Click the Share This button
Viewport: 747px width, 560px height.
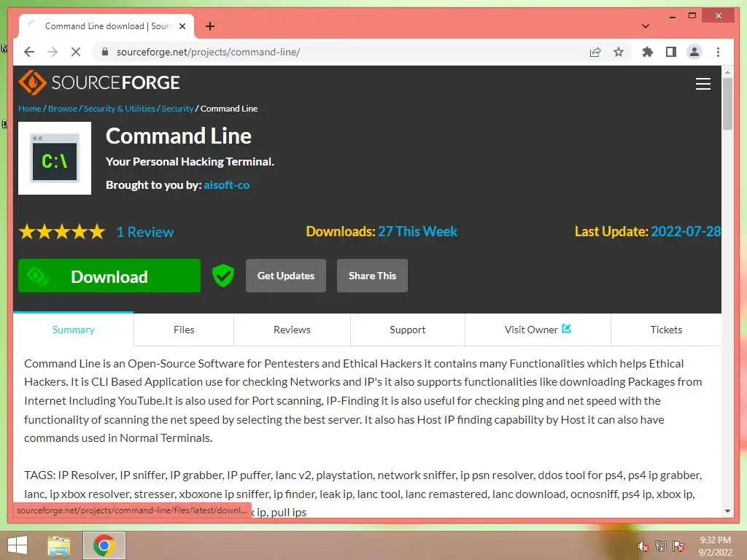coord(372,276)
